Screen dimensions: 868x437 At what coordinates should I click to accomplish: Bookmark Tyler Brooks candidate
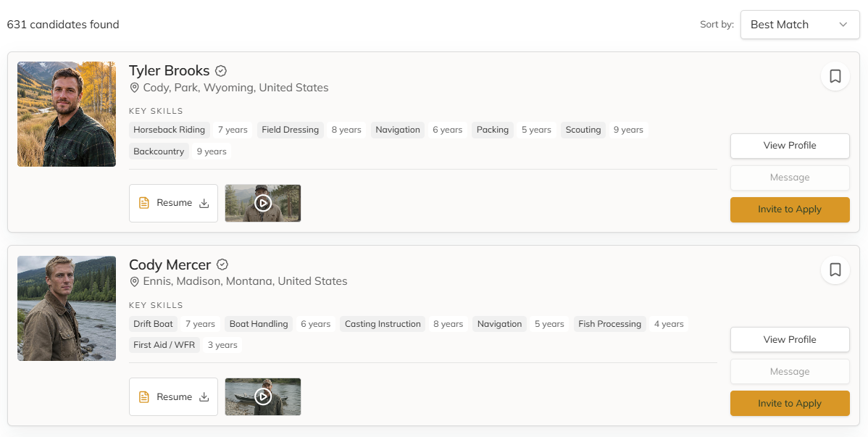(x=835, y=76)
